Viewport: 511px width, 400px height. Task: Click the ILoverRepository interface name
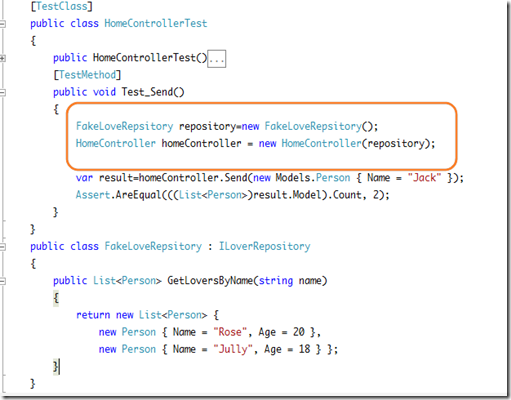(x=264, y=247)
